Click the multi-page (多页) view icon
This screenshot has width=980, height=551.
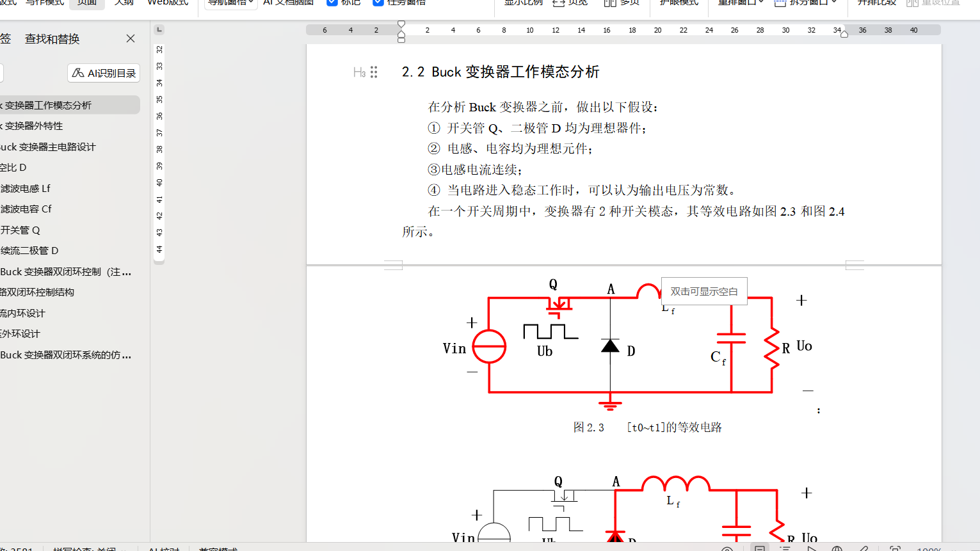[610, 3]
